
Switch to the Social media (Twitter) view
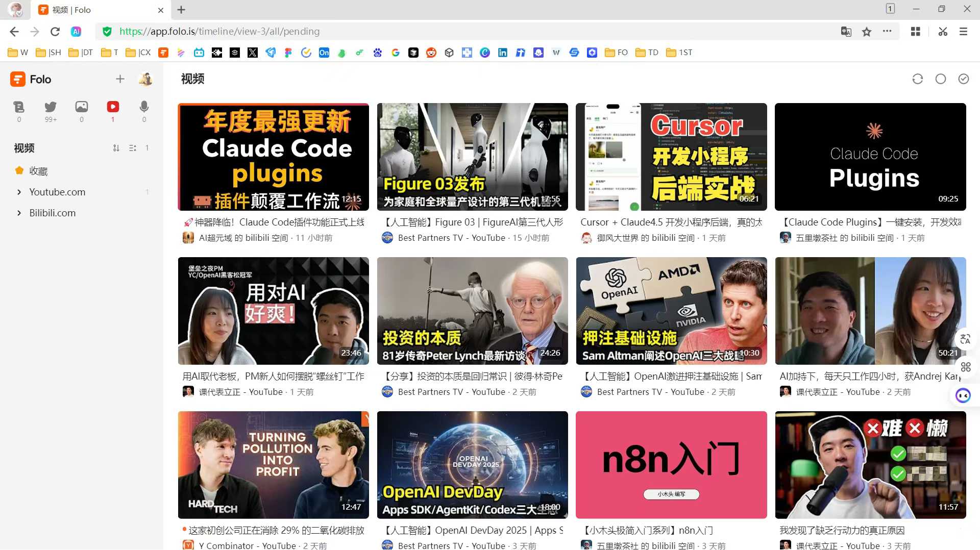(51, 107)
